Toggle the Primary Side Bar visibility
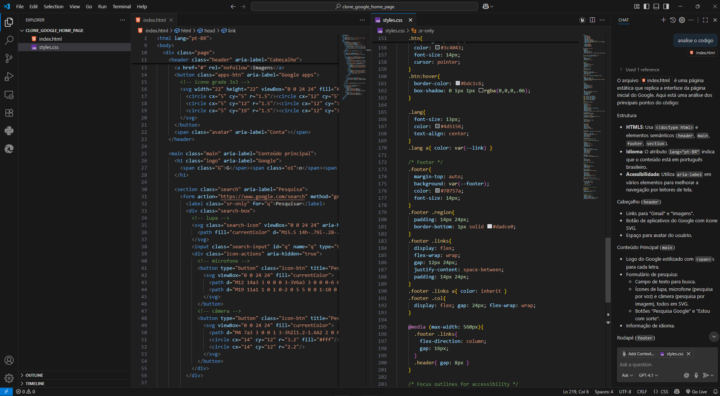The height and width of the screenshot is (396, 720). 646,6
